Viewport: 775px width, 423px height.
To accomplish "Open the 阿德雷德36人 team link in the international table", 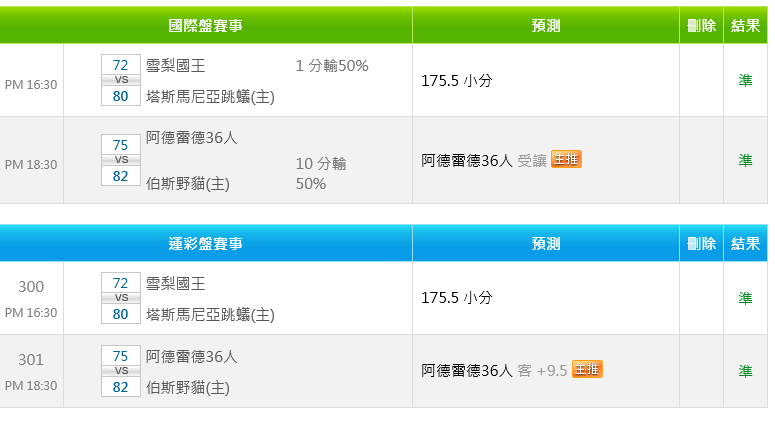I will point(191,137).
